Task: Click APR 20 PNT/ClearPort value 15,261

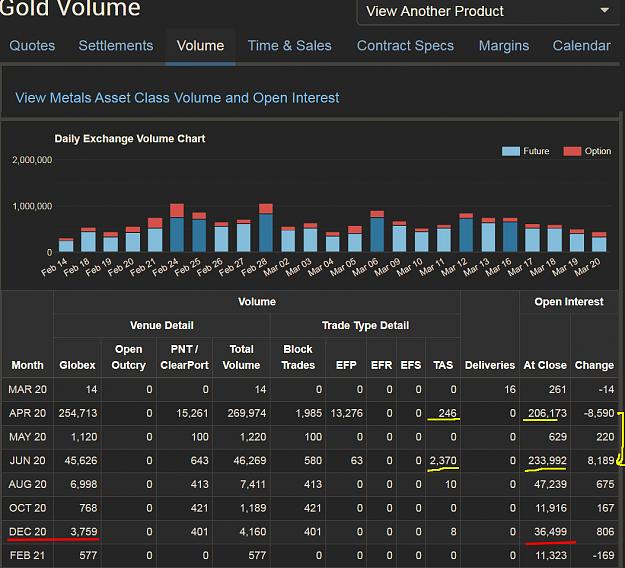Action: (x=192, y=413)
